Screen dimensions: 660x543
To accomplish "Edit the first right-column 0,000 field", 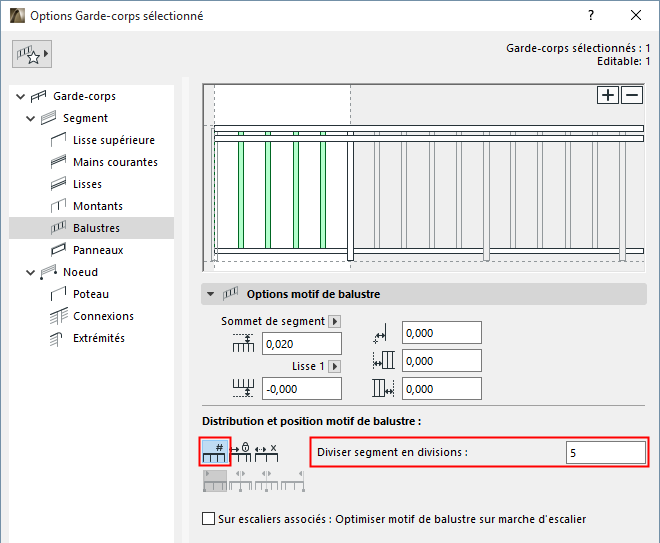I will tap(442, 333).
